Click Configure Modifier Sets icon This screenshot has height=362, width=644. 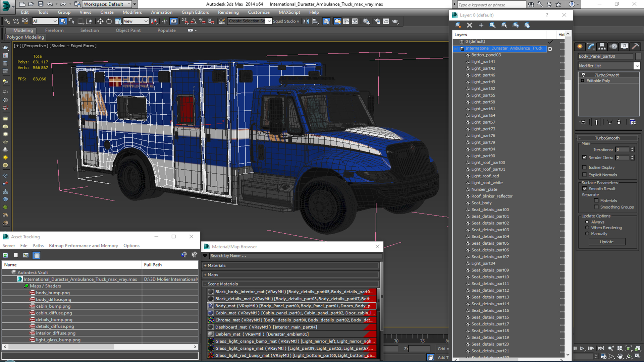tap(633, 122)
